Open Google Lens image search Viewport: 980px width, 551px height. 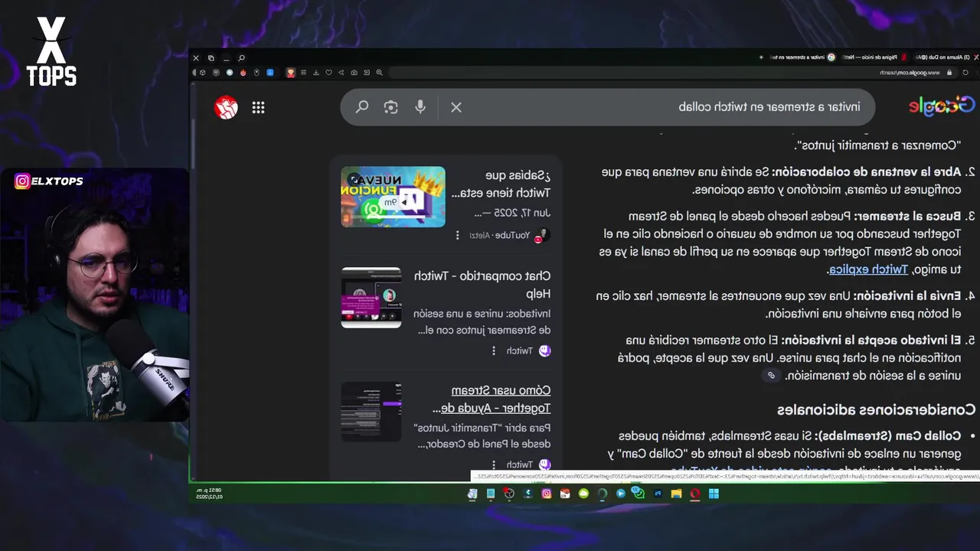(x=391, y=107)
